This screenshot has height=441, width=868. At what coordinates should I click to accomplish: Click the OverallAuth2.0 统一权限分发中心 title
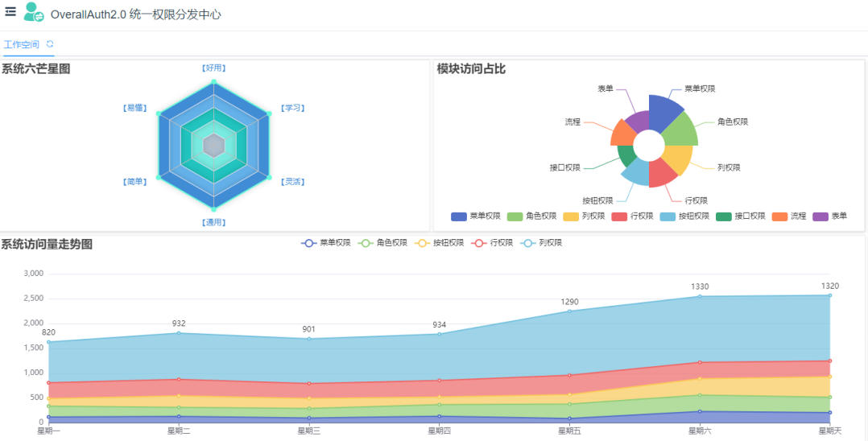click(x=135, y=14)
